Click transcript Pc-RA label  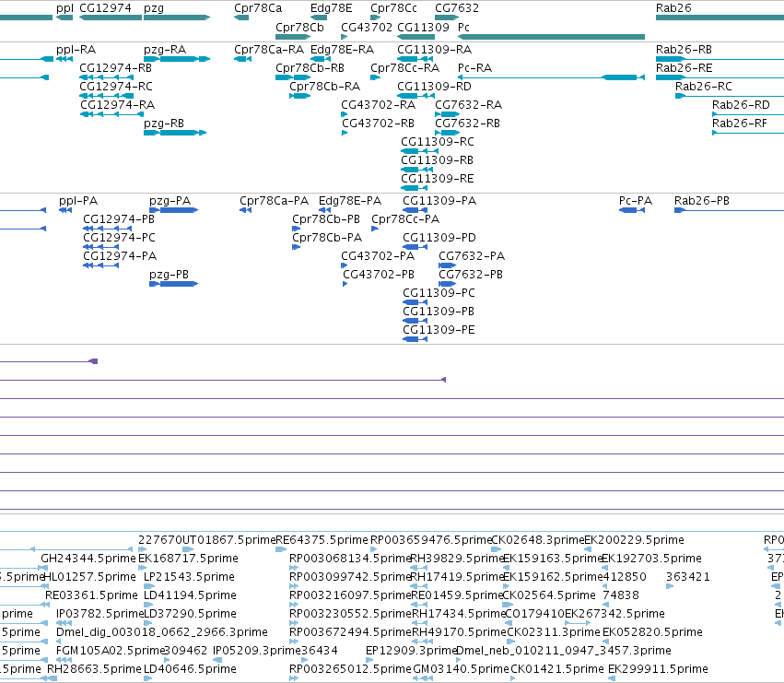point(475,68)
